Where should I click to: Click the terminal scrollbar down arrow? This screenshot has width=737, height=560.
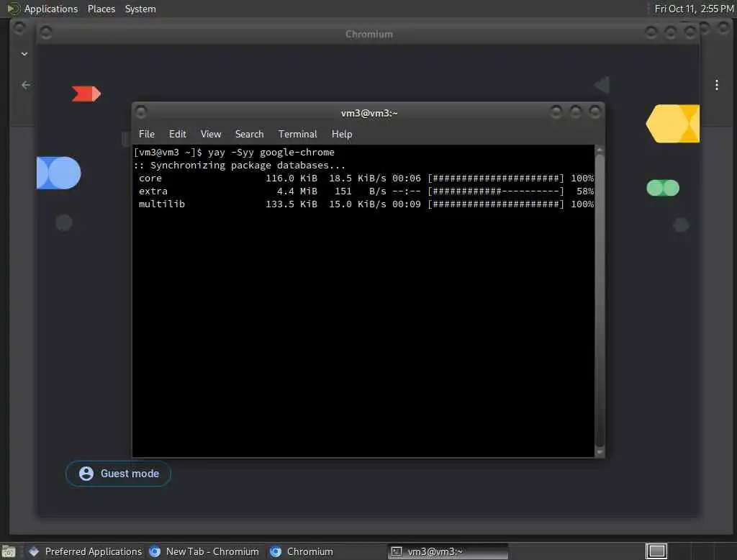600,452
